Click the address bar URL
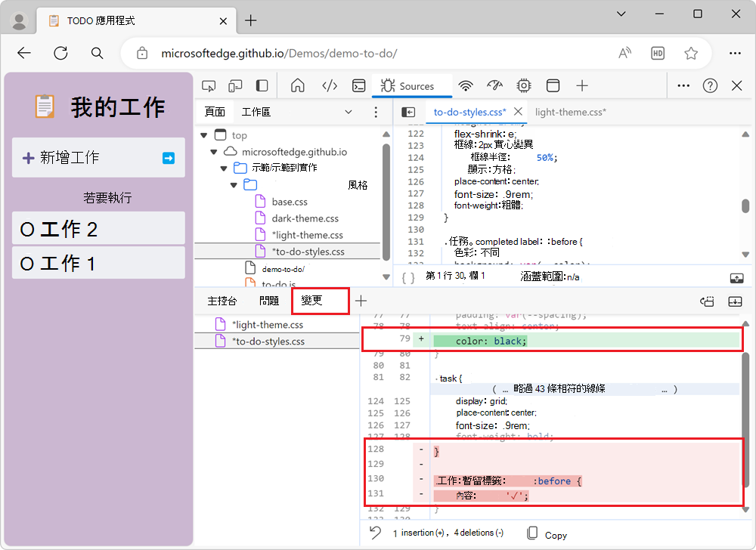Screen dimensions: 756x550 point(279,53)
